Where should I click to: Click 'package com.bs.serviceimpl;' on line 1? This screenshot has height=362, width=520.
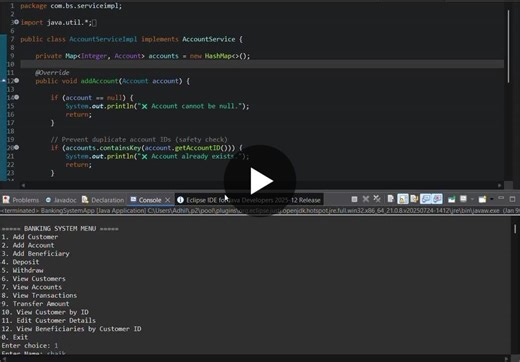point(71,6)
